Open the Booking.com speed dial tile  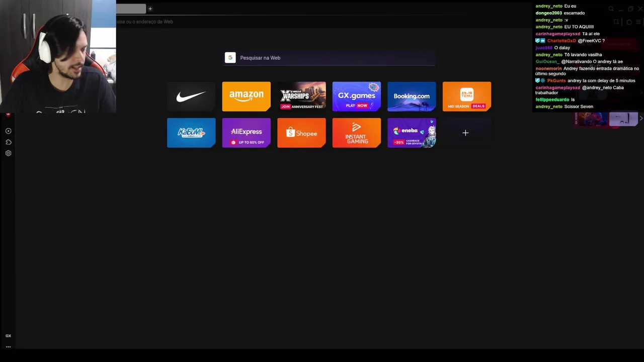click(x=412, y=96)
